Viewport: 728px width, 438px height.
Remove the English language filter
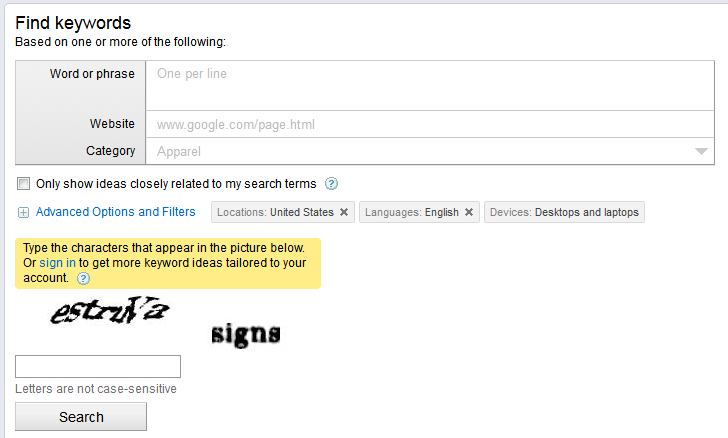click(x=469, y=212)
